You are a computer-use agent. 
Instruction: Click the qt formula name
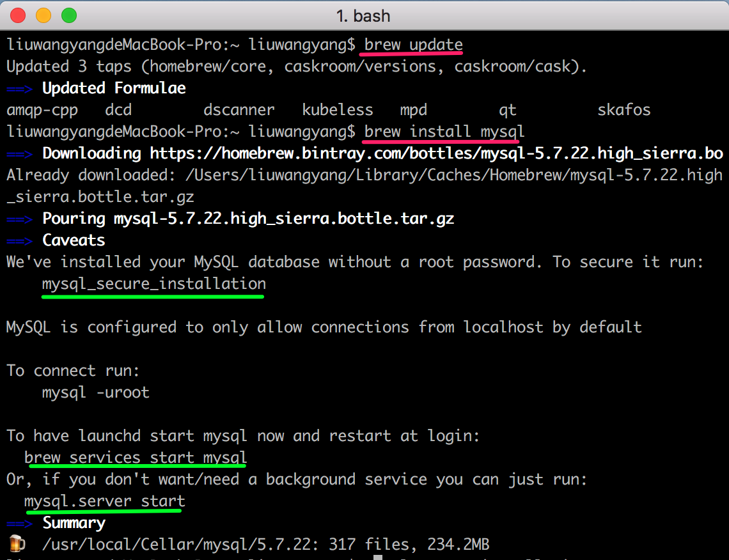tap(507, 109)
